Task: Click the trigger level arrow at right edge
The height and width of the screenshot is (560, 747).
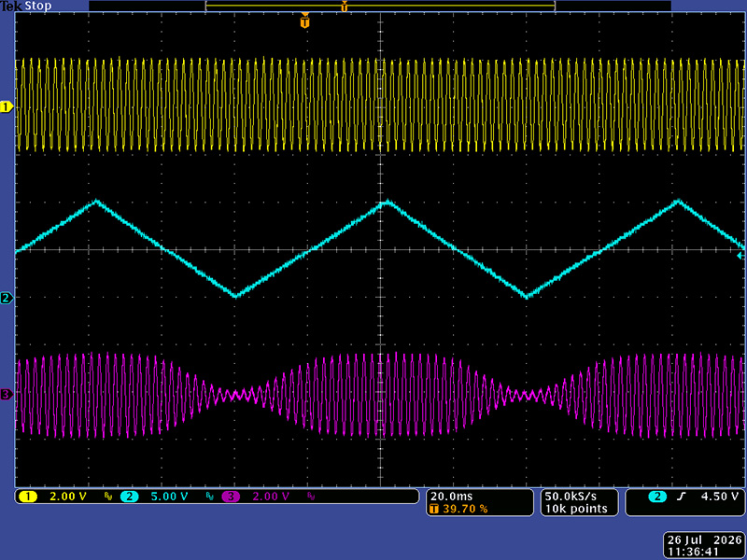Action: 740,256
